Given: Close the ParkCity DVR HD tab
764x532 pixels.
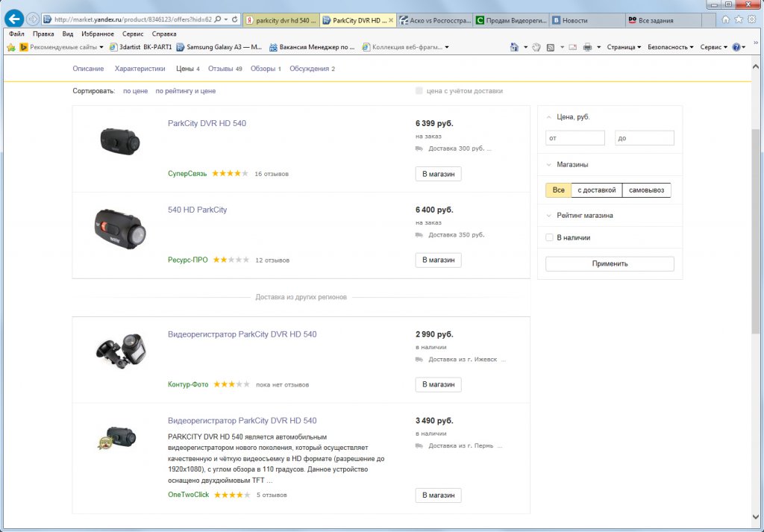Looking at the screenshot, I should click(x=391, y=20).
